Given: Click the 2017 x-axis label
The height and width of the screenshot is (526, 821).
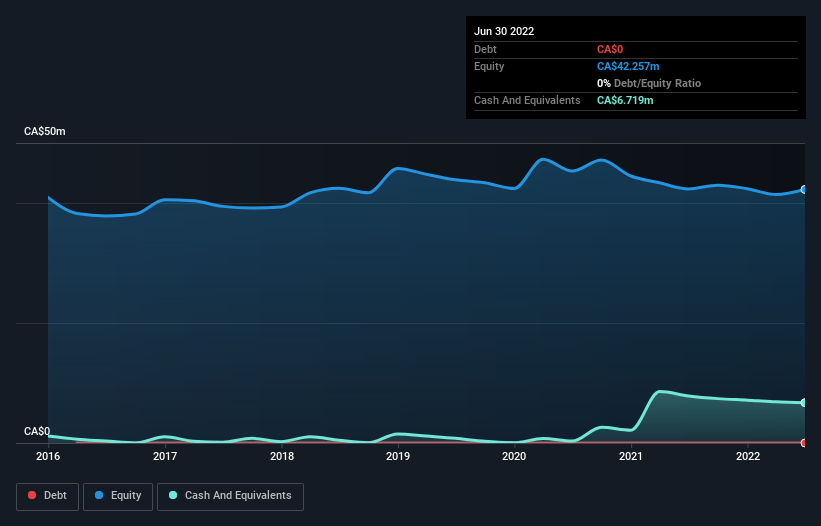Looking at the screenshot, I should coord(165,456).
